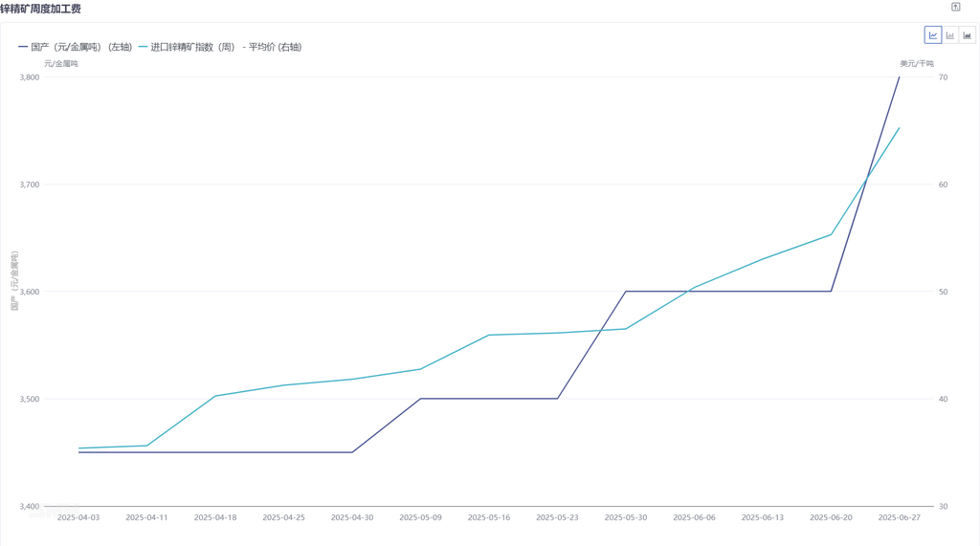Viewport: 980px width, 546px height.
Task: Click the 锌精矿周度加工费 chart title
Action: coord(40,9)
